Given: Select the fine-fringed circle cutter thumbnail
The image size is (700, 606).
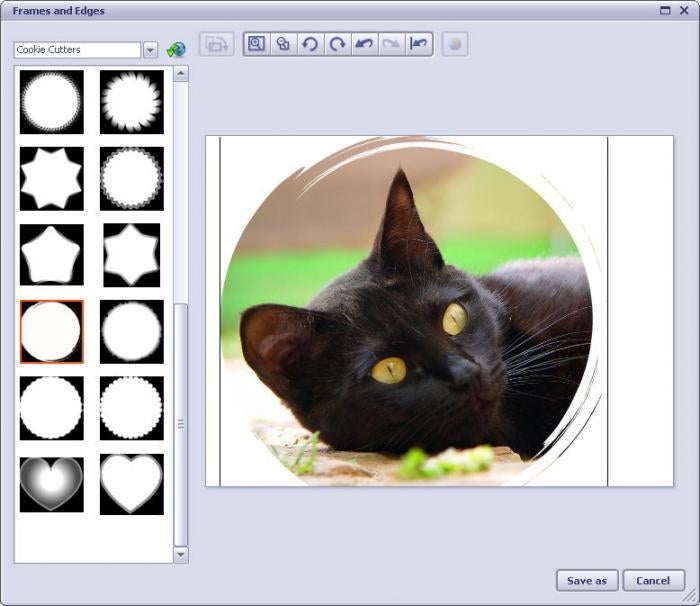Looking at the screenshot, I should (52, 102).
